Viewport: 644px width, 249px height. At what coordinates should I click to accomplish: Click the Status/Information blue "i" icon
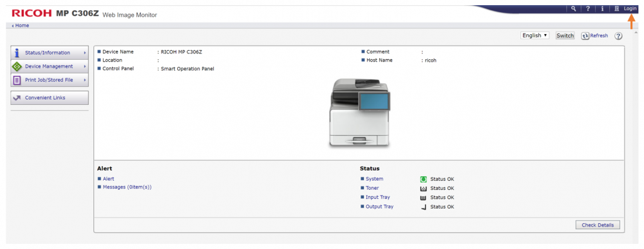[x=17, y=53]
